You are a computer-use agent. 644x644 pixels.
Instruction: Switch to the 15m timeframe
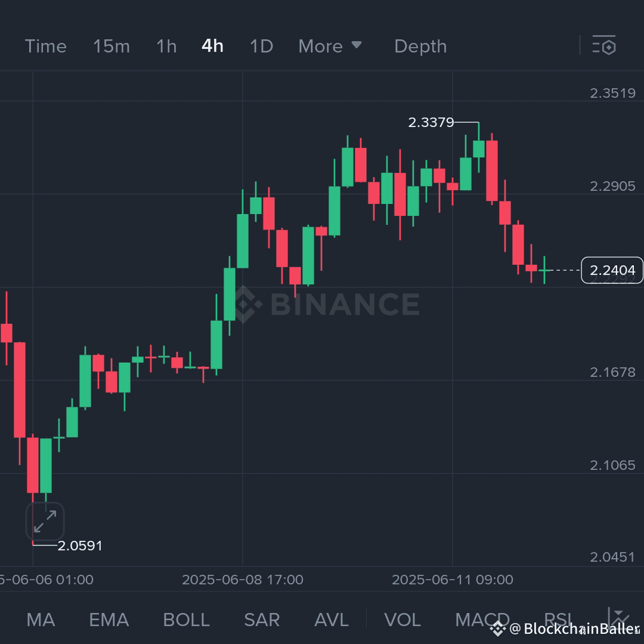click(112, 46)
